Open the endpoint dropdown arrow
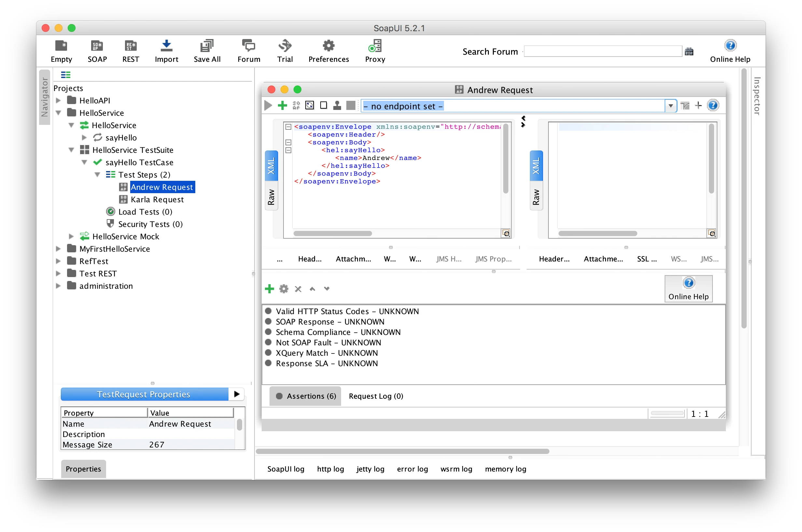 671,106
